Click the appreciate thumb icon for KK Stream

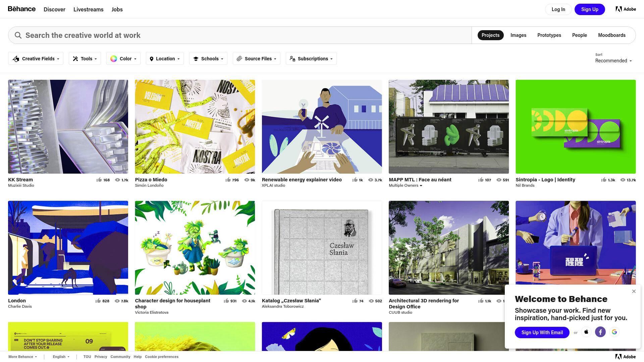tap(99, 180)
